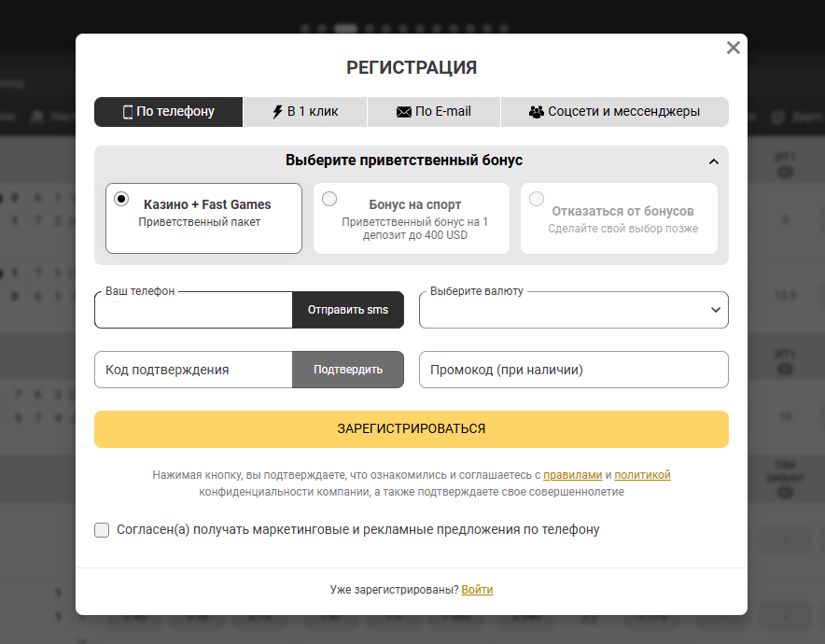Image resolution: width=825 pixels, height=644 pixels.
Task: Switch to the В 1 клик tab
Action: click(x=305, y=112)
